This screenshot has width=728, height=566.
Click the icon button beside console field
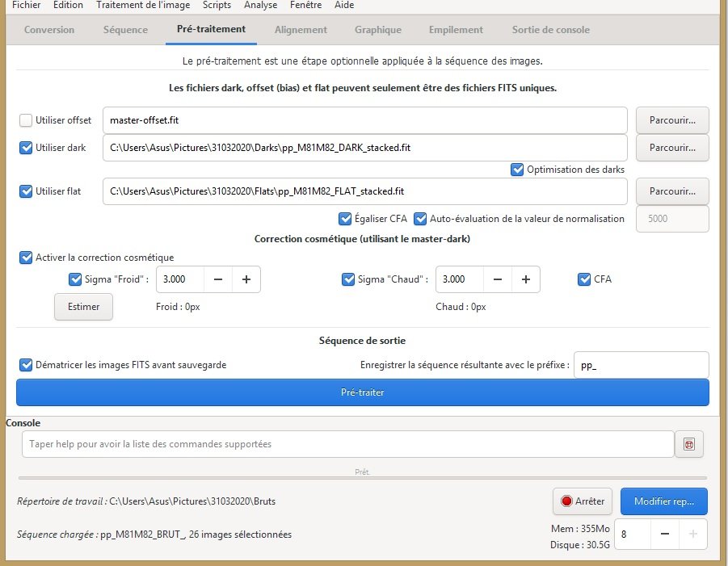(689, 444)
